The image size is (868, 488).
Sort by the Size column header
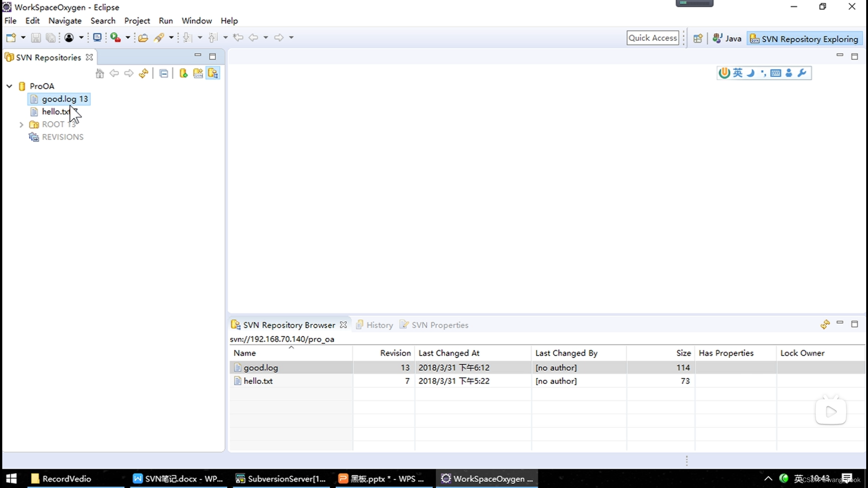660,353
